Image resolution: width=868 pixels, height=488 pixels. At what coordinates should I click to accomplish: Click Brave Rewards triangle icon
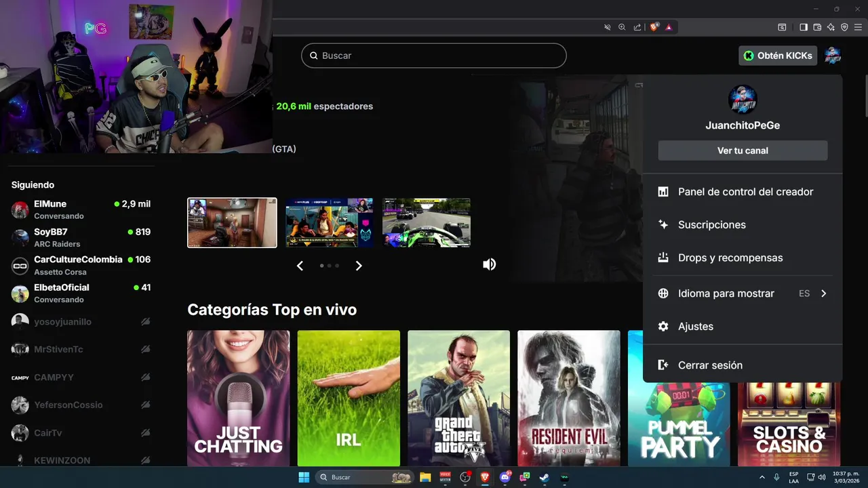click(x=669, y=27)
